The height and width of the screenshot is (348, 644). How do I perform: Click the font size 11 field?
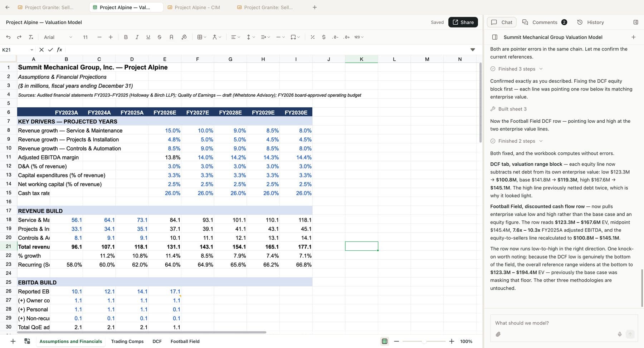(x=85, y=37)
